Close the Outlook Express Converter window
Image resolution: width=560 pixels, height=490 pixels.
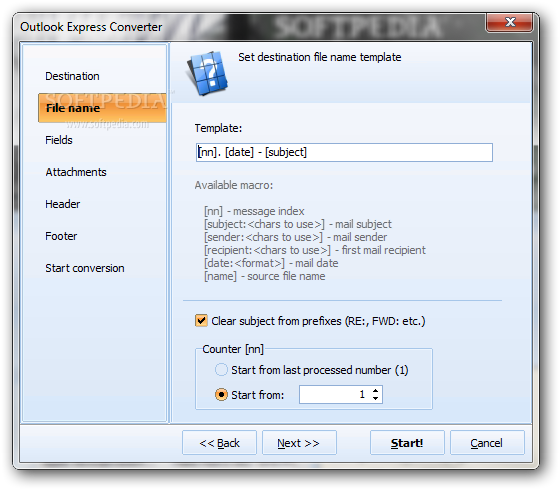[510, 22]
